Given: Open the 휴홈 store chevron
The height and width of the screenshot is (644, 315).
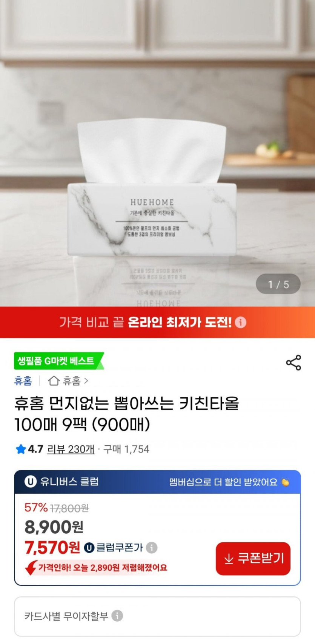Looking at the screenshot, I should click(86, 381).
